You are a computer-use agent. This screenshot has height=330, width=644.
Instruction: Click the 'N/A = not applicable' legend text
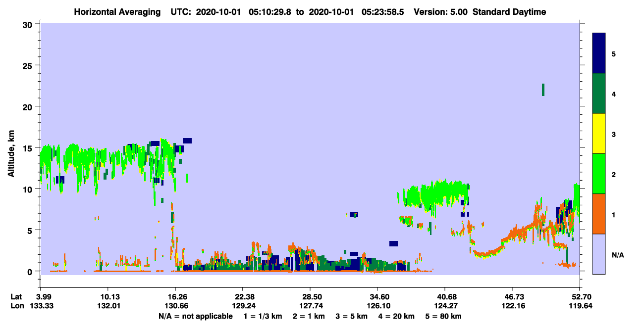point(196,316)
